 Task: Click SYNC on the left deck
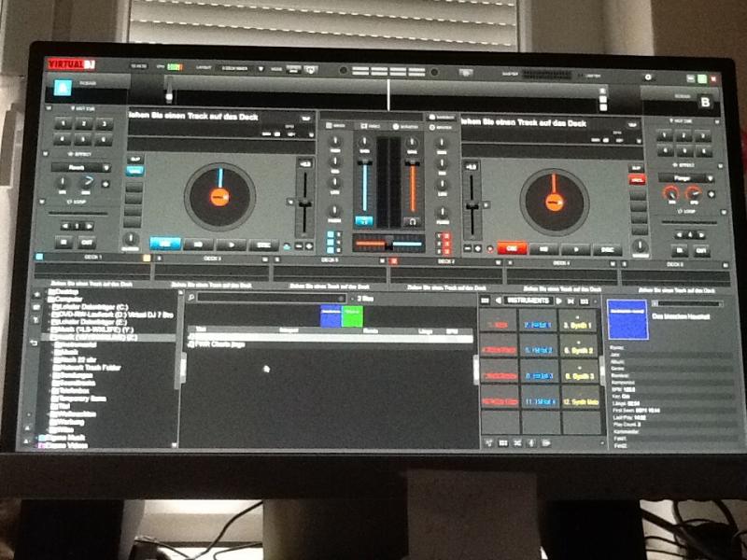(x=264, y=245)
